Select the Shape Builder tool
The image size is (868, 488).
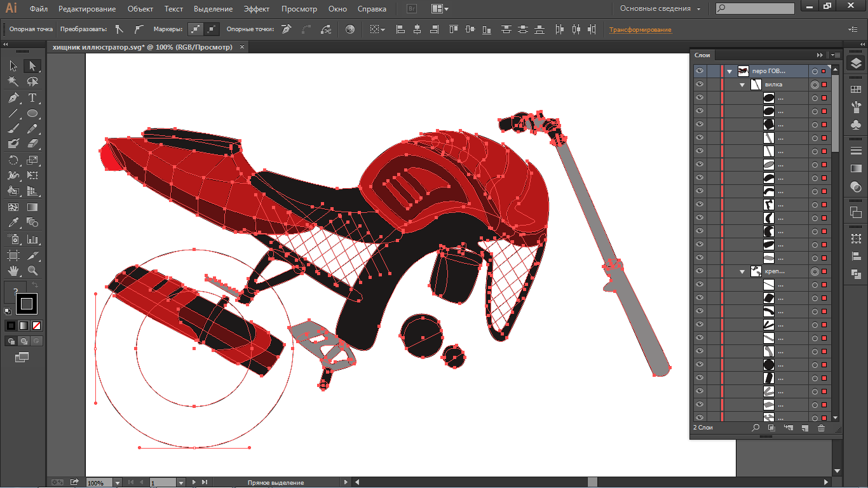point(13,191)
